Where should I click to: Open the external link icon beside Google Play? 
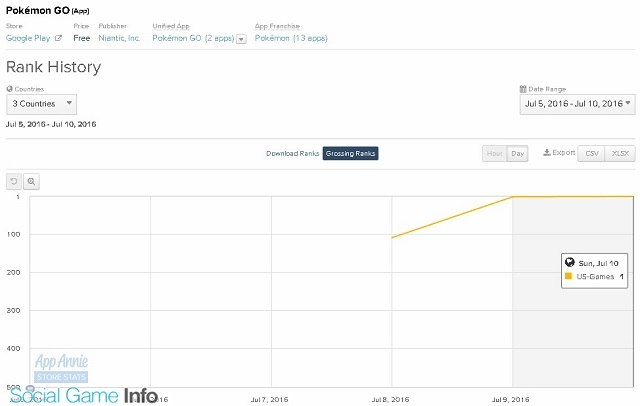[x=58, y=38]
